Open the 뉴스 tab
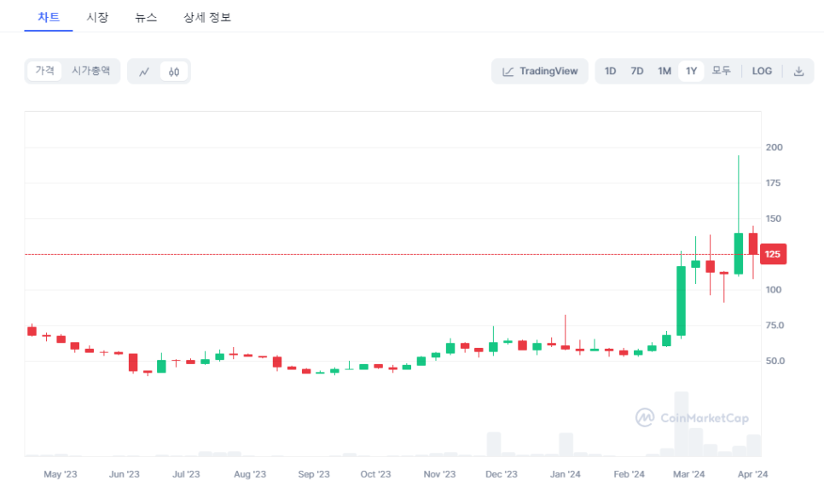 tap(146, 17)
